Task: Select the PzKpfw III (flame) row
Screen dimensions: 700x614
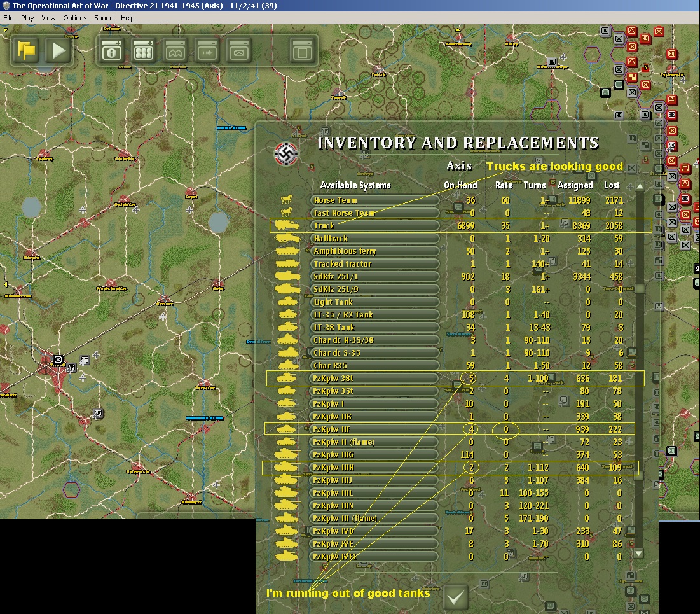Action: (x=374, y=519)
